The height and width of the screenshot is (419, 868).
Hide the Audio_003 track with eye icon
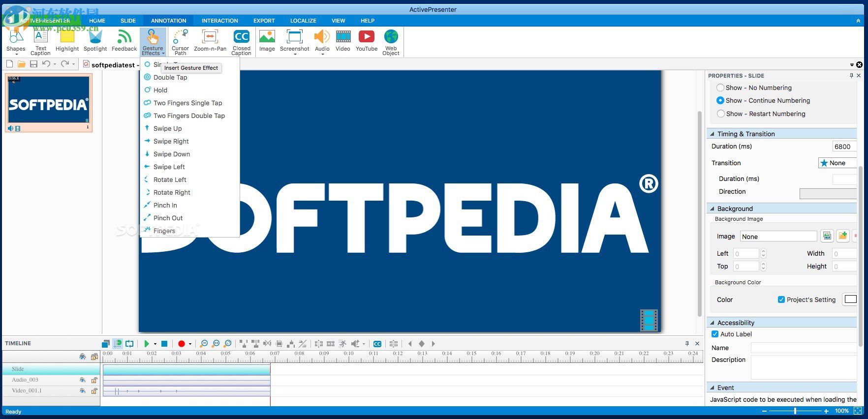(x=83, y=380)
